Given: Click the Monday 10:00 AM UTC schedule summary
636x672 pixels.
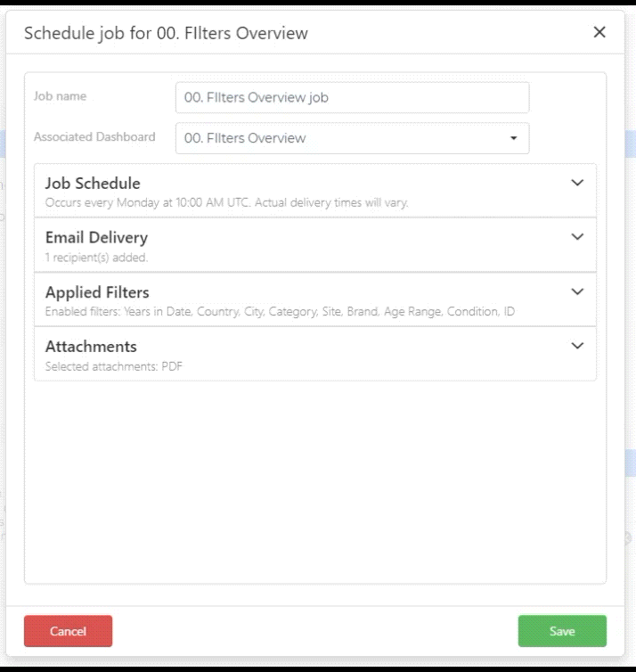Looking at the screenshot, I should [x=226, y=202].
